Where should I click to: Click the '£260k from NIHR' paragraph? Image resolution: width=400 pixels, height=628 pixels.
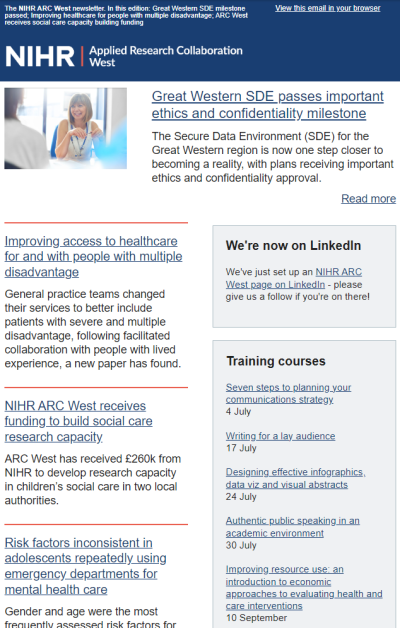(x=92, y=479)
